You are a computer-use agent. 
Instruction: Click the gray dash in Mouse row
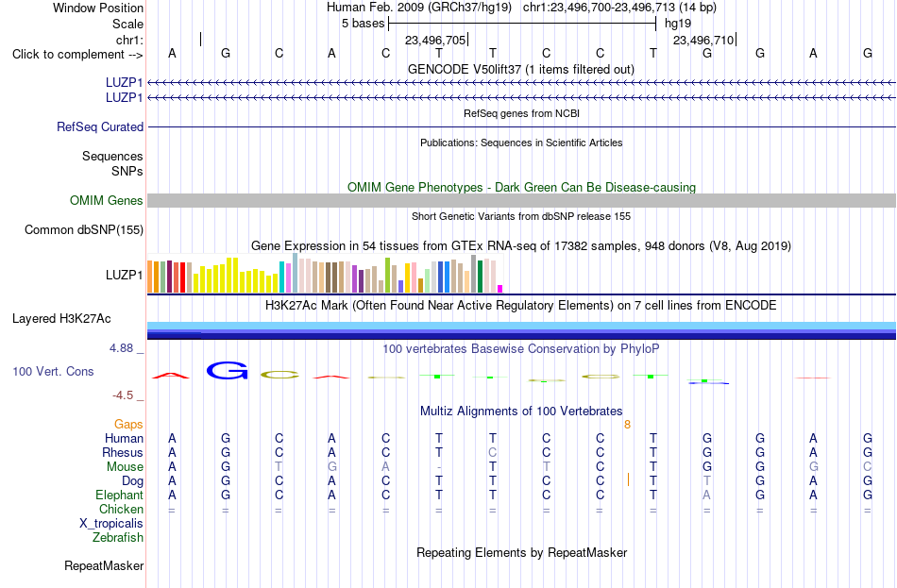coord(439,467)
